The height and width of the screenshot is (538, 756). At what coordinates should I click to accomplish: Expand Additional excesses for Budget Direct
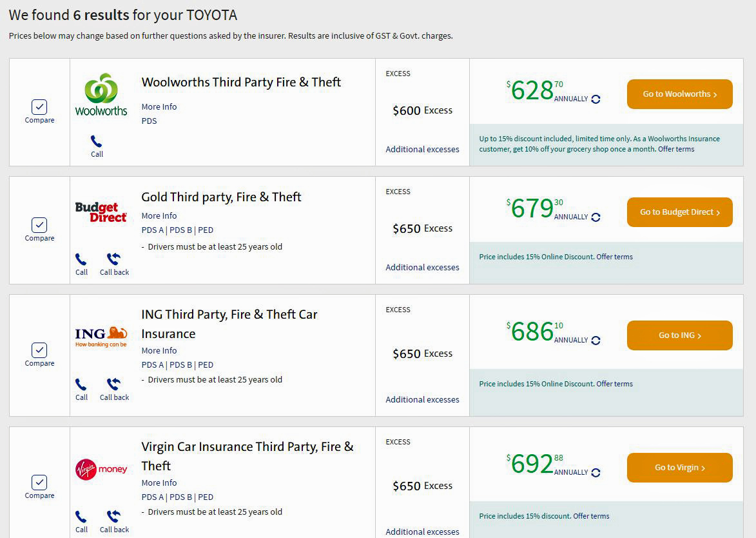coord(422,268)
